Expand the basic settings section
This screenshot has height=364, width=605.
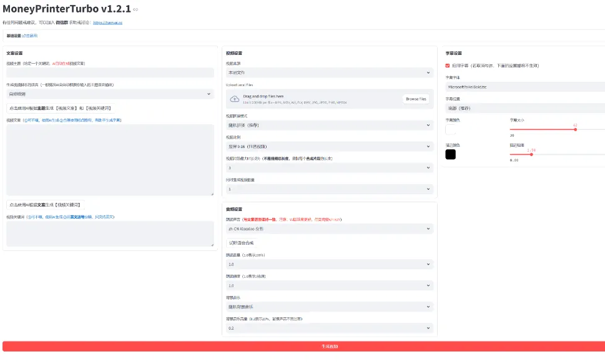20,36
